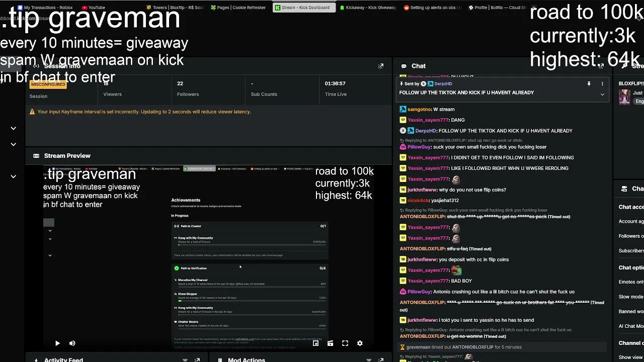Switch to My Transactions - Roblox tab
The image size is (644, 362).
[x=45, y=8]
